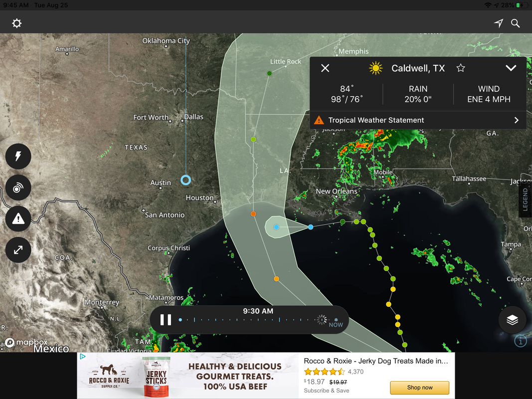Open the Rocco & Roxie ad title

pos(376,361)
